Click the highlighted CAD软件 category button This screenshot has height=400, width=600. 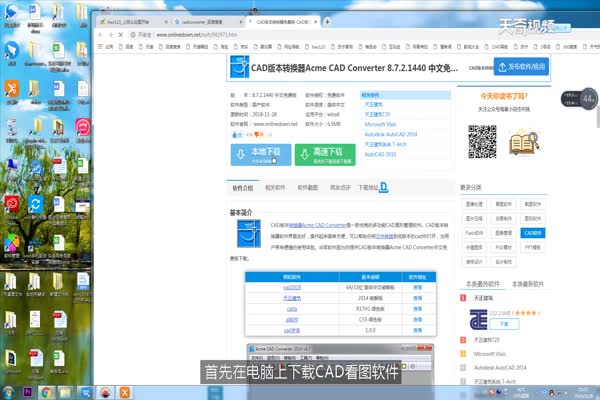pyautogui.click(x=533, y=233)
